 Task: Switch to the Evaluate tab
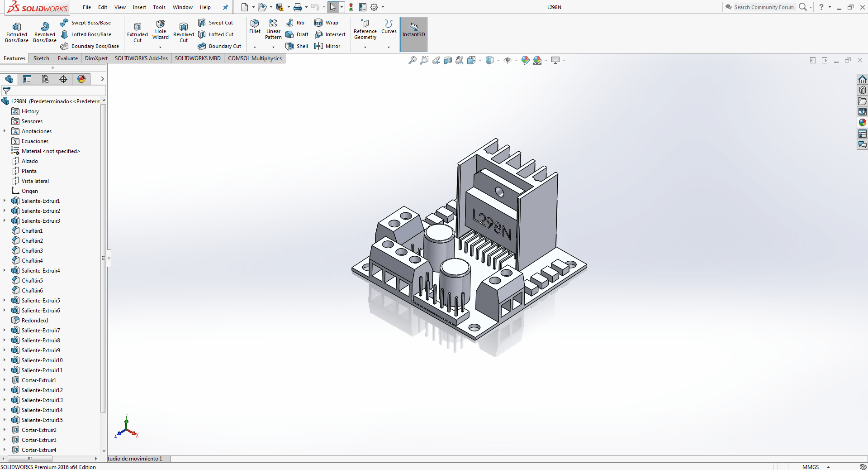68,58
